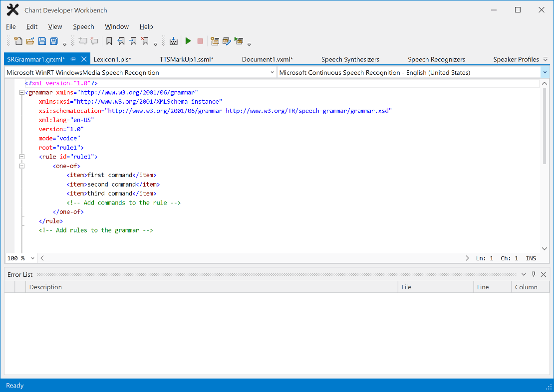
Task: Click the 'second command' item line
Action: (x=113, y=185)
